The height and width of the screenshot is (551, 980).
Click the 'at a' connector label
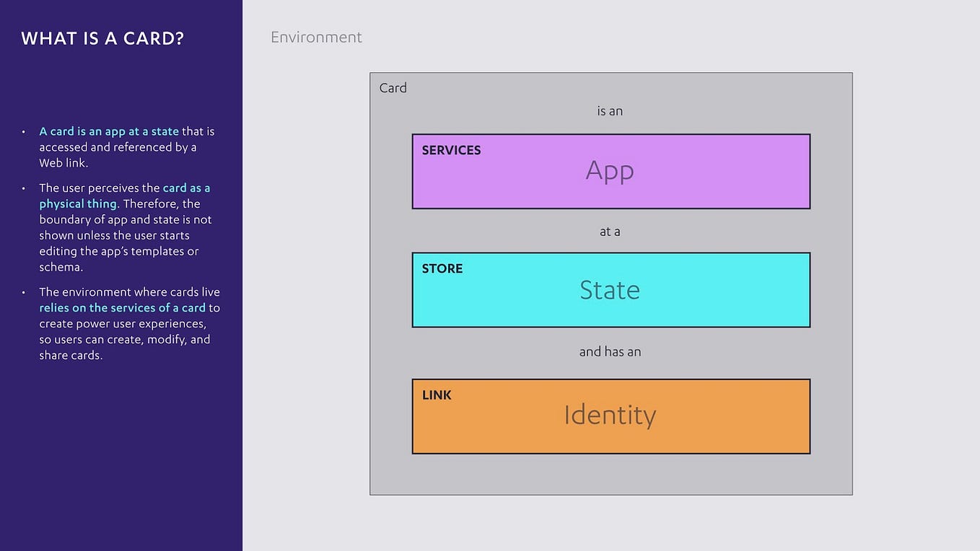click(x=611, y=231)
